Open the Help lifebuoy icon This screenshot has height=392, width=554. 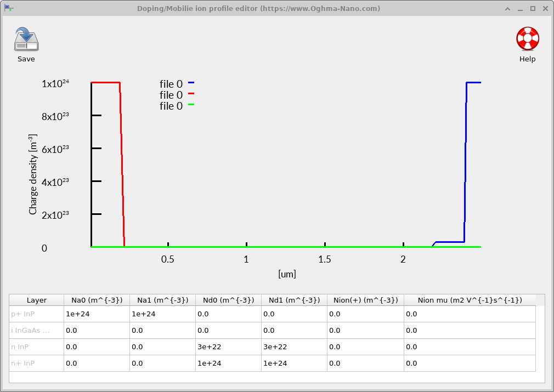pos(528,38)
